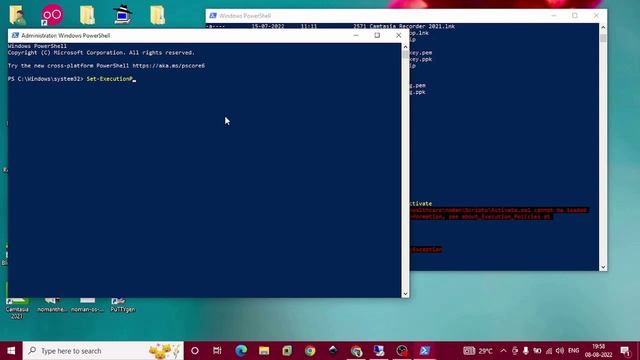This screenshot has height=360, width=640.
Task: Open the Windows Start menu
Action: coord(11,351)
